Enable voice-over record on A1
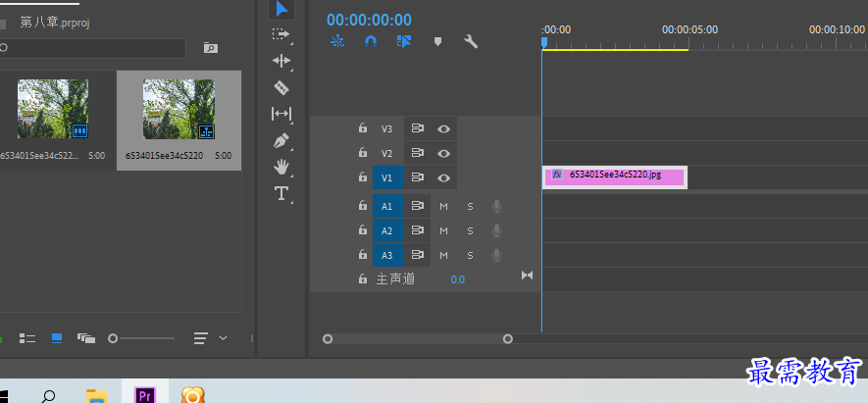 (x=496, y=207)
